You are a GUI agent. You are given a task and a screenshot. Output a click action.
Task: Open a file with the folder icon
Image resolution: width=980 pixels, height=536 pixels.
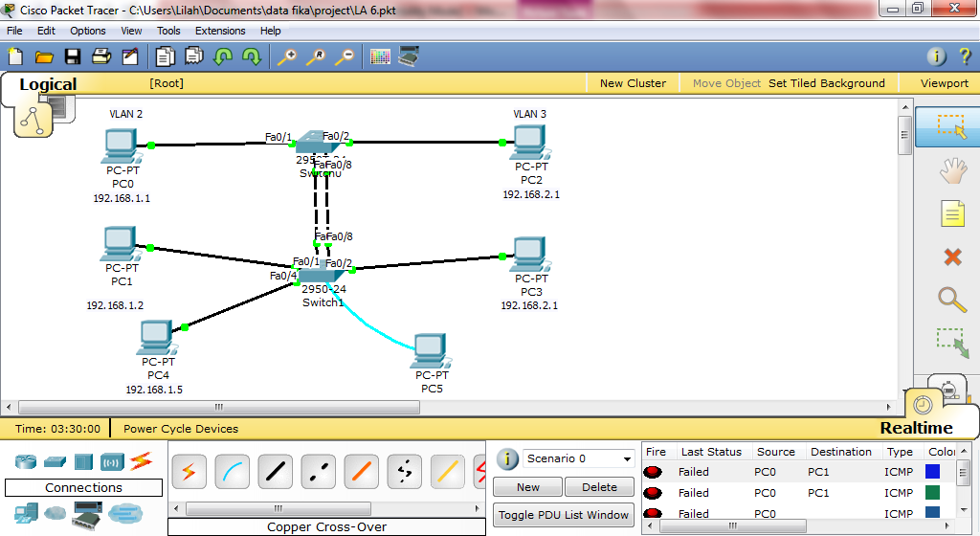pyautogui.click(x=44, y=57)
